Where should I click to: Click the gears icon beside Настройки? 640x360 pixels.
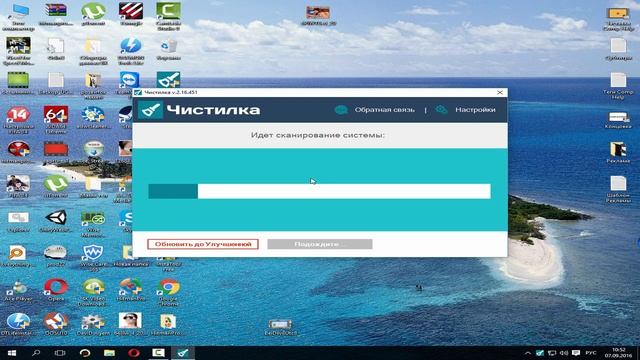[x=441, y=110]
